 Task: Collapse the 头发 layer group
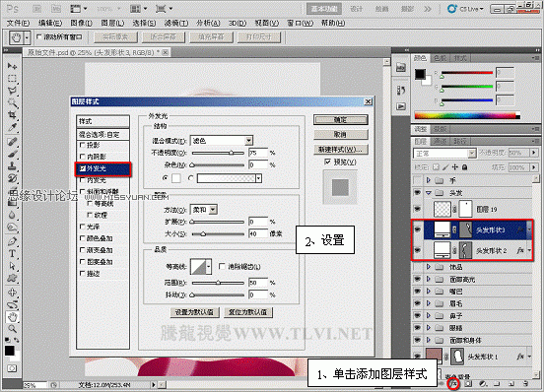(x=429, y=193)
